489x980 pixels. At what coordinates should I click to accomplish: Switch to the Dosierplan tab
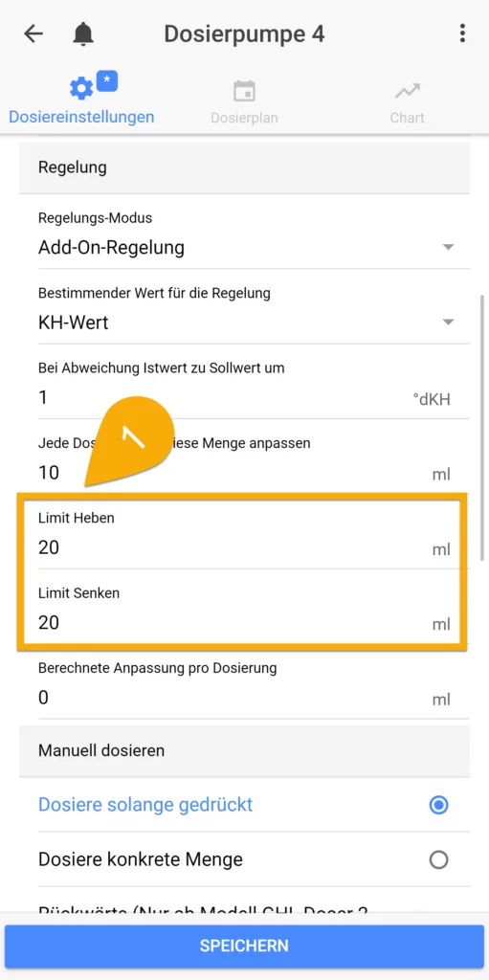[244, 100]
